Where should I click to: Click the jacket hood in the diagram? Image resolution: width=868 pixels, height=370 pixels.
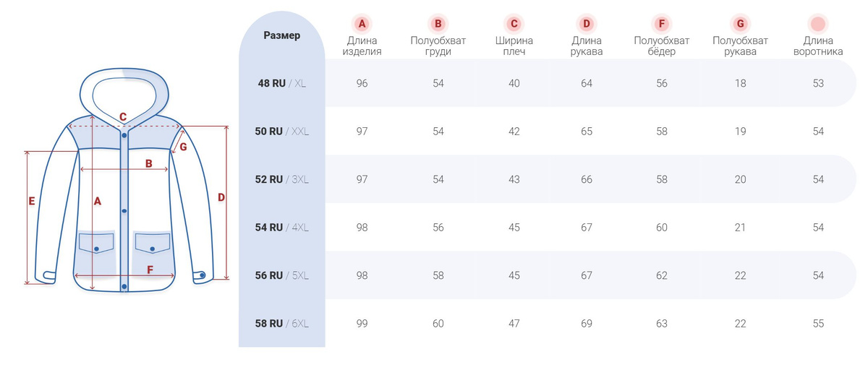click(x=124, y=92)
